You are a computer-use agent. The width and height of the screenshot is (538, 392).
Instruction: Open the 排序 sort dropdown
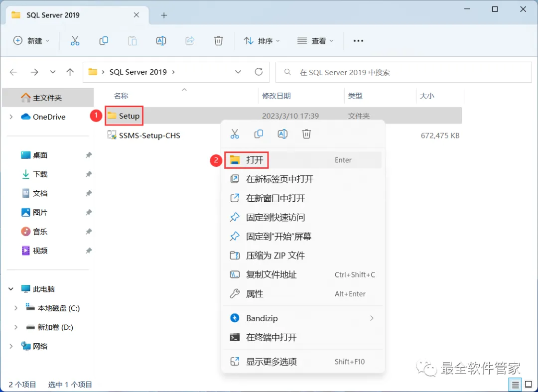(262, 41)
